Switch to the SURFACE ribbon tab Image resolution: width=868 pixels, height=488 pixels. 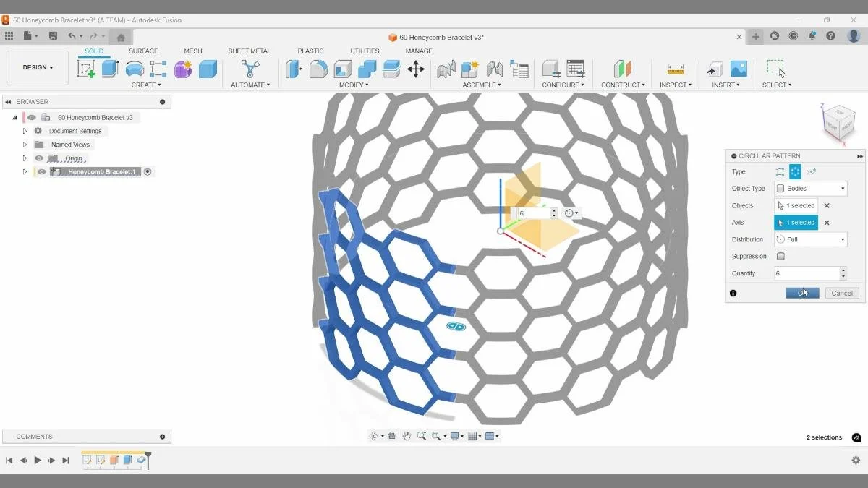pyautogui.click(x=143, y=51)
